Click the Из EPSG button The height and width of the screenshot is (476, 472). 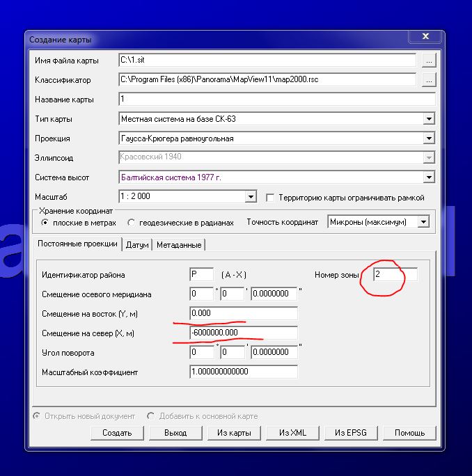tap(350, 433)
